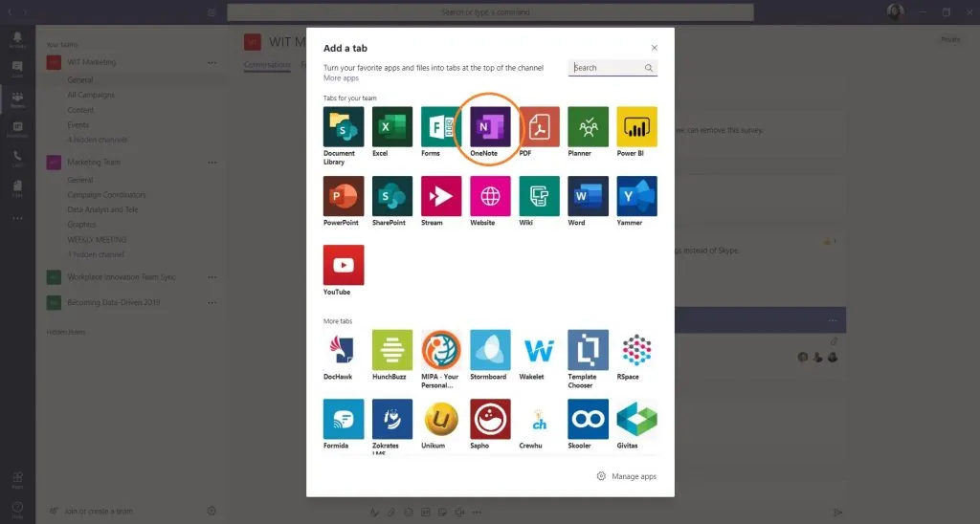This screenshot has height=524, width=980.
Task: Open Becoming Data-Driven 2019 options ellipsis
Action: coord(212,302)
